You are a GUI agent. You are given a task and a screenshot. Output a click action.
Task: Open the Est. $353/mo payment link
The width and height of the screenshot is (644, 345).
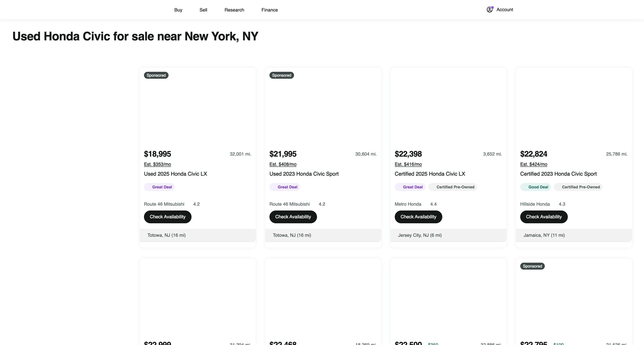point(157,164)
